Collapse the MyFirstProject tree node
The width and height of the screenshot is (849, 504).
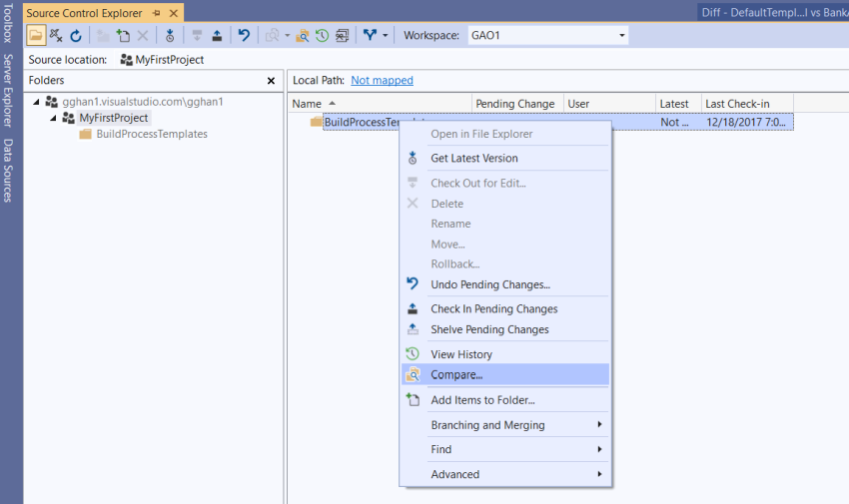click(53, 118)
